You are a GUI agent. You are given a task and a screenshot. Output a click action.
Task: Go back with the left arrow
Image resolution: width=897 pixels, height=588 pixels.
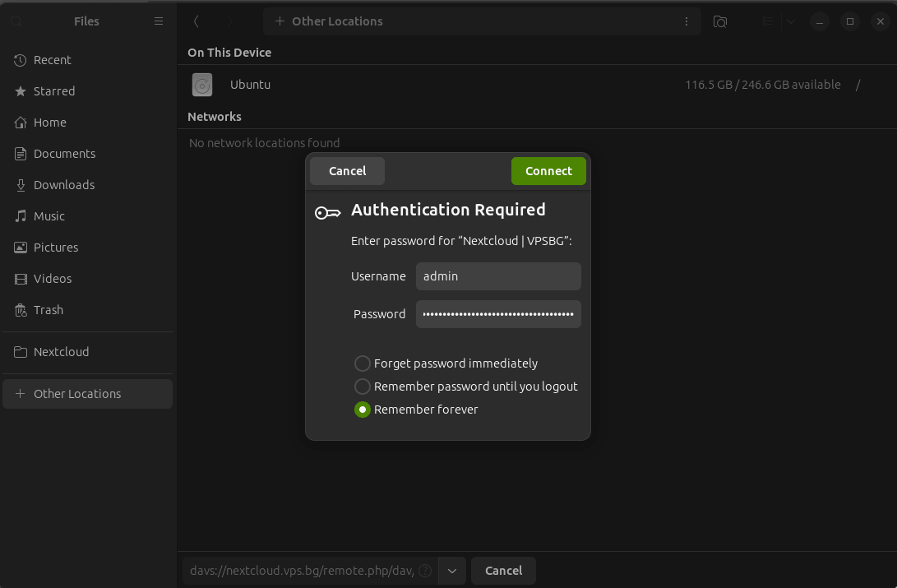[197, 21]
